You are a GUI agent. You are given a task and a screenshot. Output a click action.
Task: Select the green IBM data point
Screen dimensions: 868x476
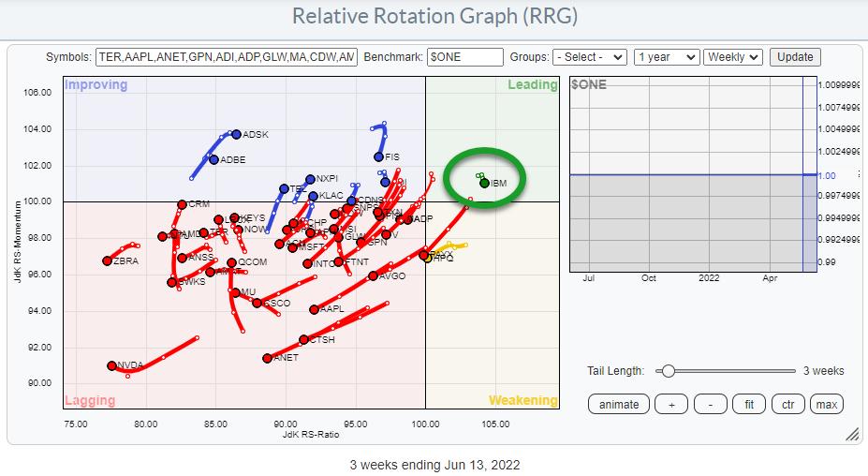click(484, 183)
